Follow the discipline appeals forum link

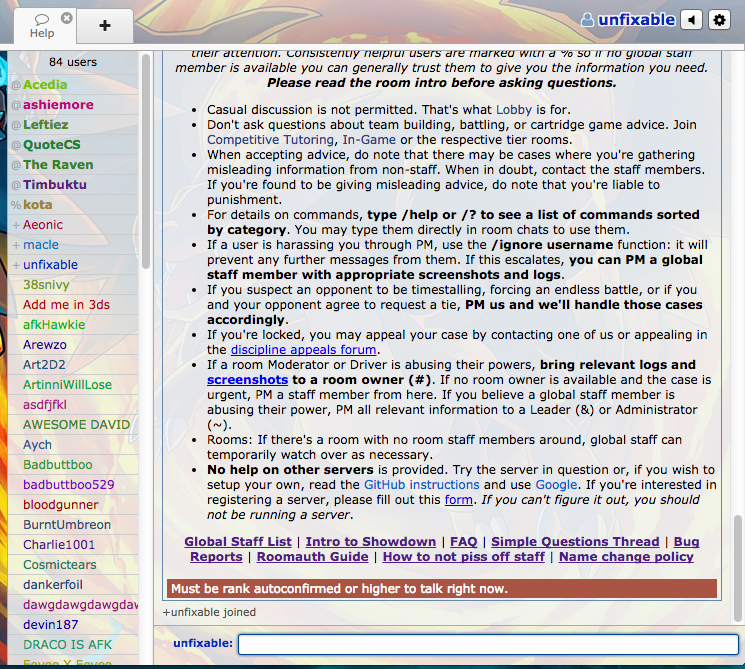(303, 350)
